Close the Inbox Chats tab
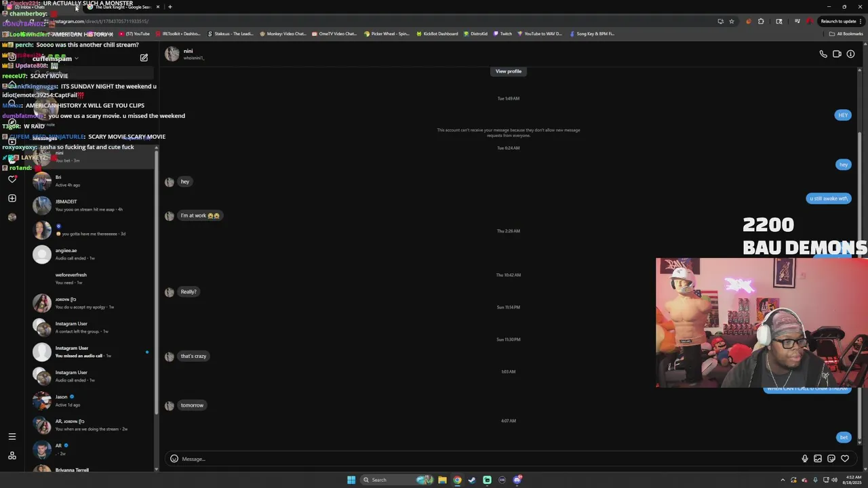 [77, 7]
